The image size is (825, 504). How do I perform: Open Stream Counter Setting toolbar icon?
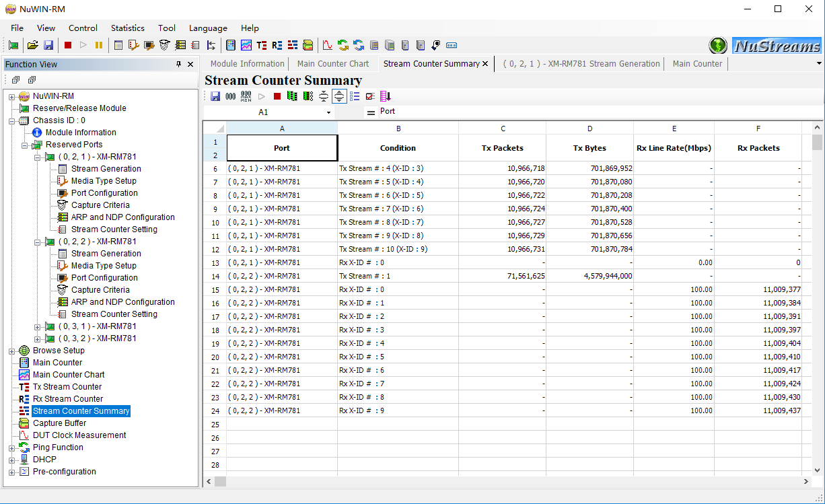195,45
